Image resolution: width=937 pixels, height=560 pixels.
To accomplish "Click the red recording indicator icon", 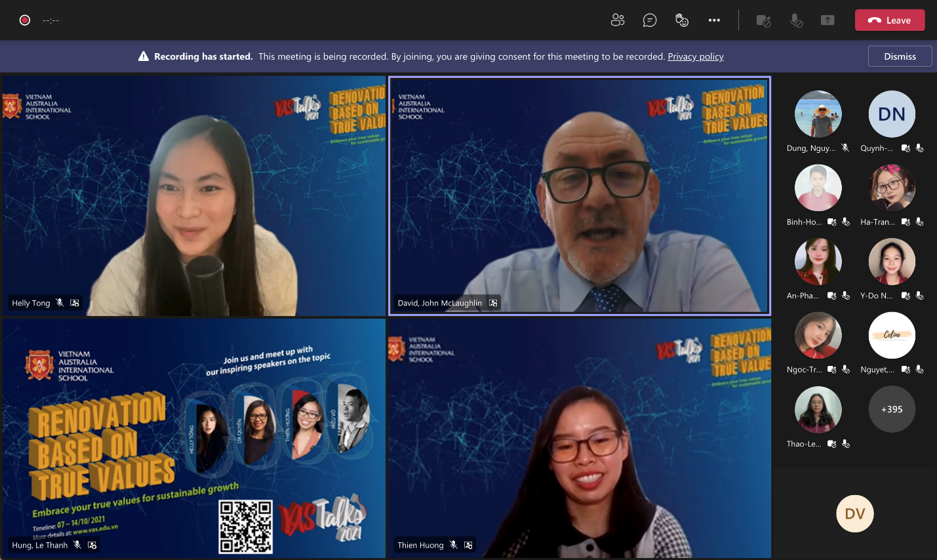I will tap(25, 20).
